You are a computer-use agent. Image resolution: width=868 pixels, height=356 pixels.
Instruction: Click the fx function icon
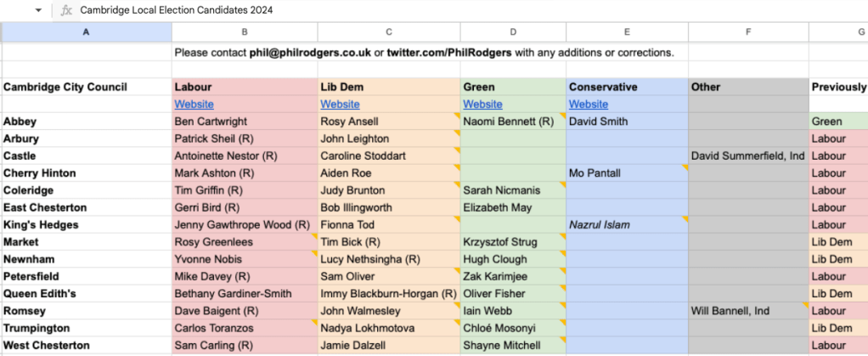coord(66,10)
